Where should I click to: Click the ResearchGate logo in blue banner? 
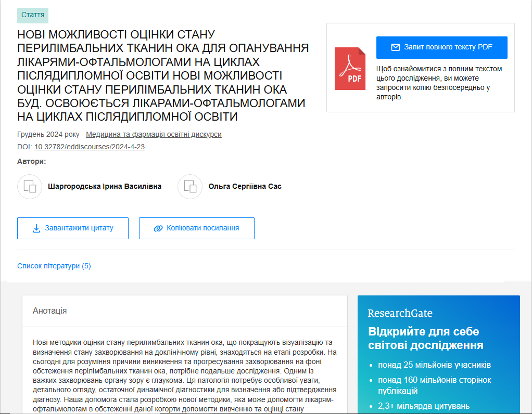click(400, 313)
